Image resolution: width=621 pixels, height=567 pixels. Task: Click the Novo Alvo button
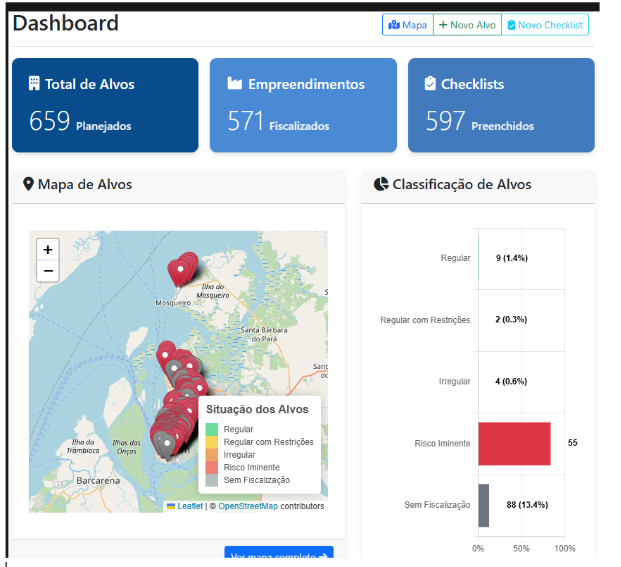coord(467,25)
